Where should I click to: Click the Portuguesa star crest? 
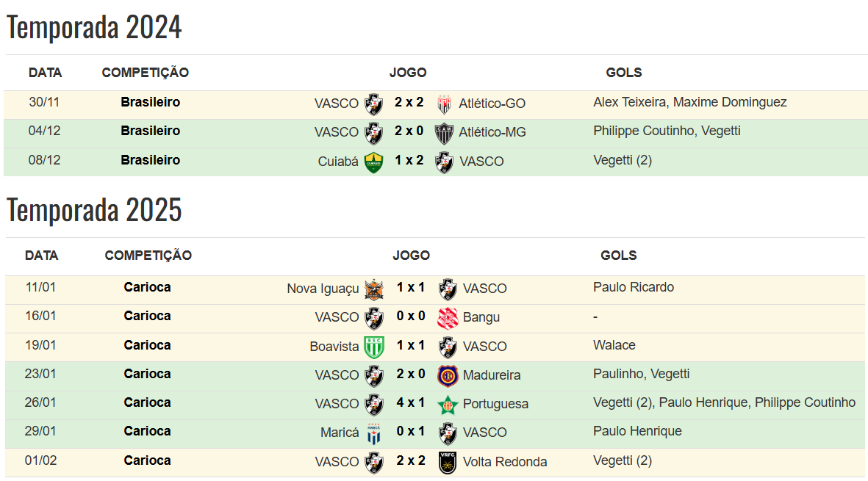(x=448, y=404)
